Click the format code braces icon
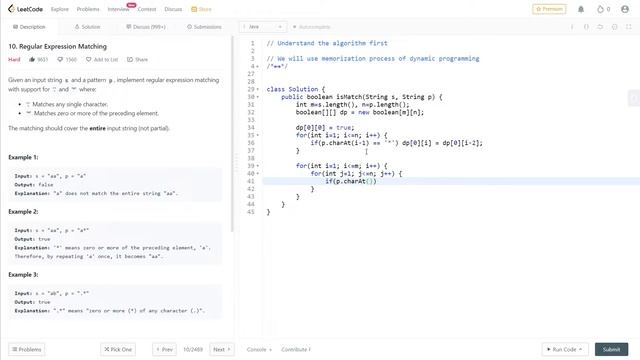This screenshot has width=640, height=360. click(x=586, y=27)
